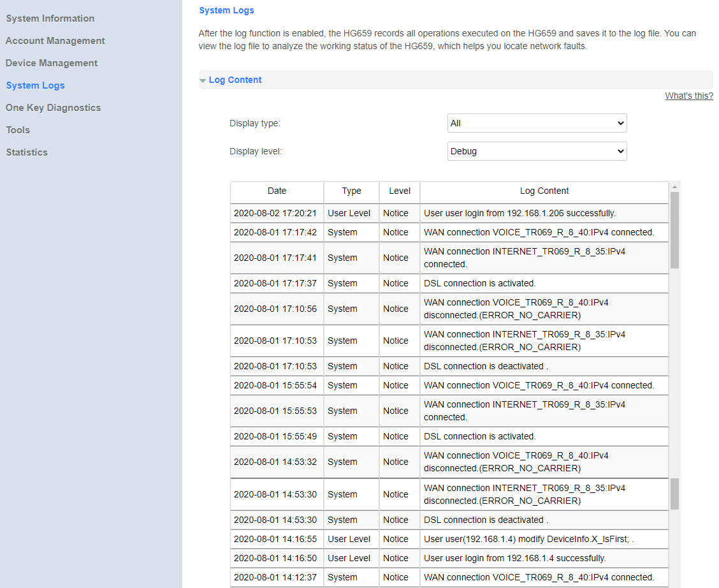Image resolution: width=719 pixels, height=588 pixels.
Task: Select the 2020-08-01 14:53:32 date cell
Action: click(x=277, y=462)
